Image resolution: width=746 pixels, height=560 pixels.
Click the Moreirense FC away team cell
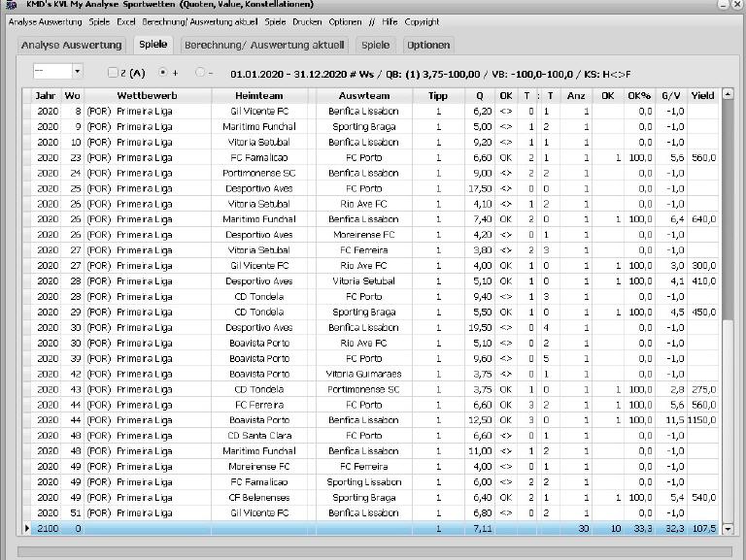[x=364, y=235]
